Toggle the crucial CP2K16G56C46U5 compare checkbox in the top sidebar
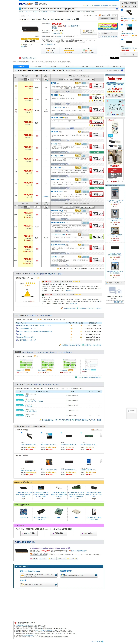Image resolution: width=138 pixels, height=644 pixels. click(x=122, y=10)
